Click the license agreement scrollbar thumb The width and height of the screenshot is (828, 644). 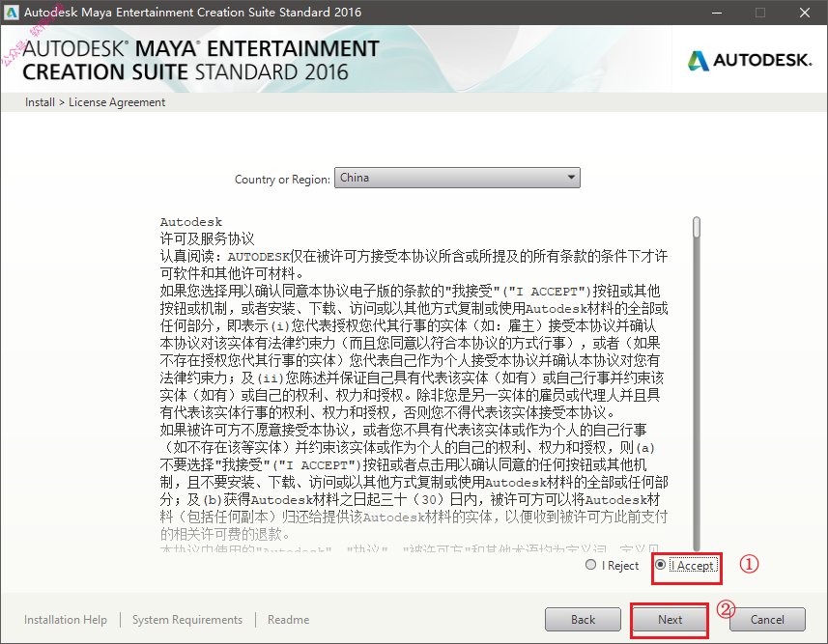click(697, 228)
